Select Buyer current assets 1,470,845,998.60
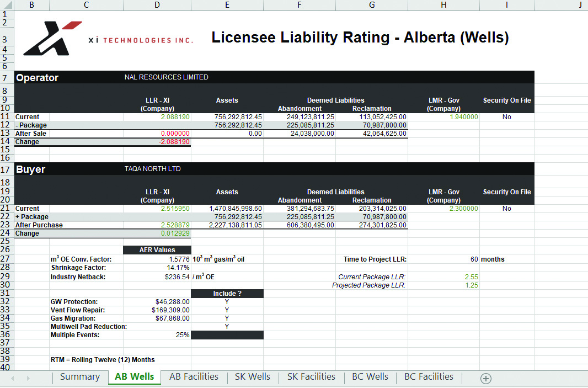This screenshot has width=588, height=388. 236,209
